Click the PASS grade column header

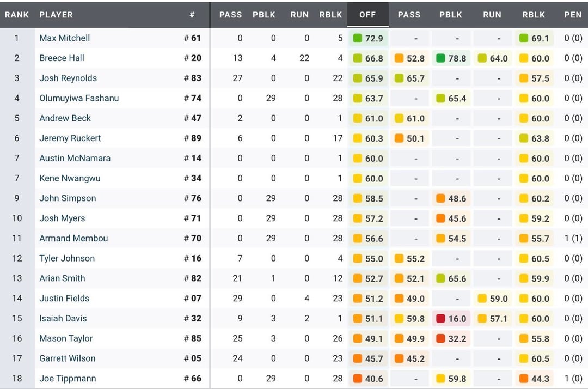pyautogui.click(x=409, y=15)
